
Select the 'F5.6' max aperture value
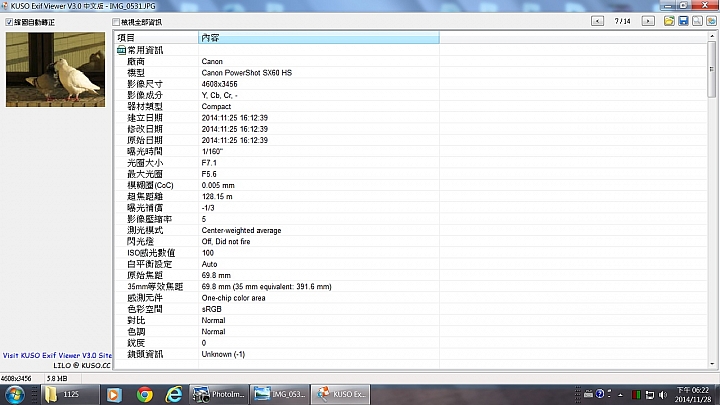(x=209, y=174)
